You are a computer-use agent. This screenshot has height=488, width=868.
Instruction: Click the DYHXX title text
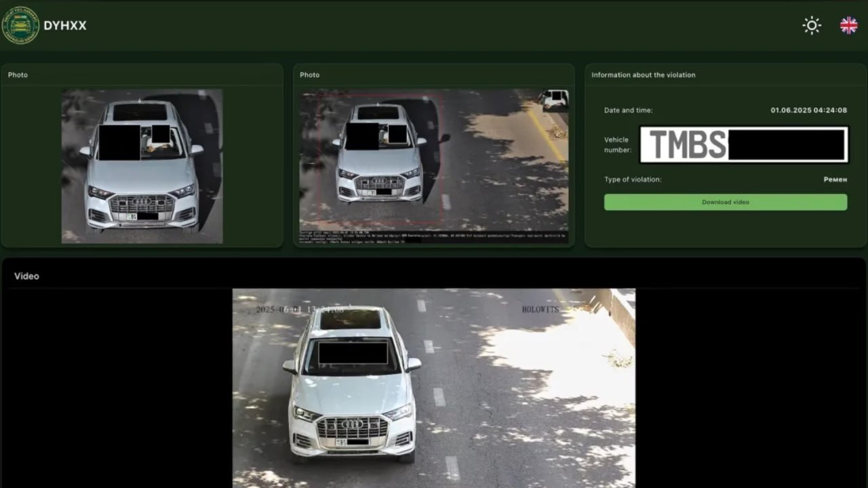tap(65, 26)
